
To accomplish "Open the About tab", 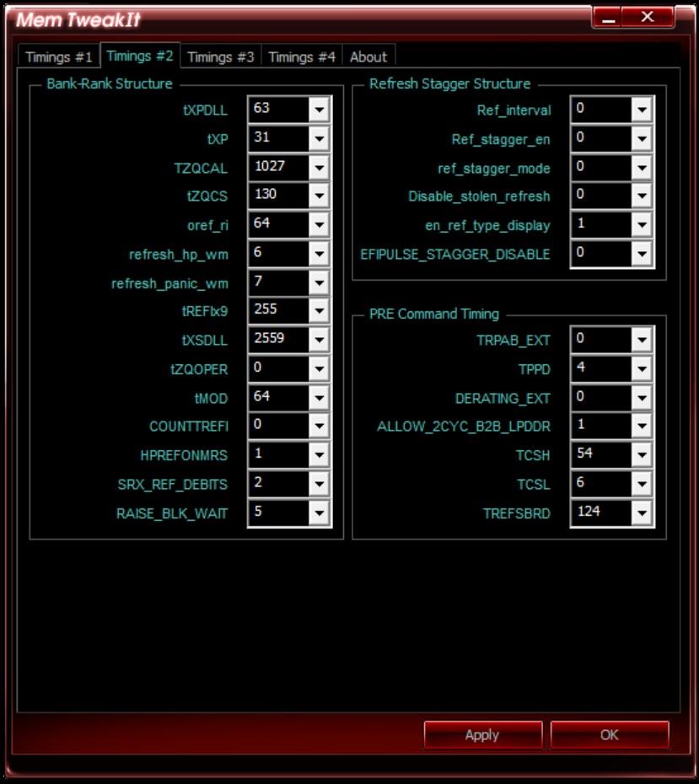I will point(368,56).
